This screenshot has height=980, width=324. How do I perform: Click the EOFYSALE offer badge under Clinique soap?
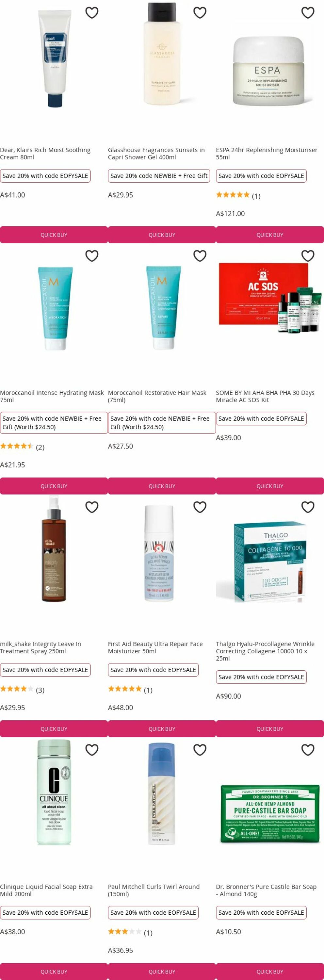(x=45, y=912)
